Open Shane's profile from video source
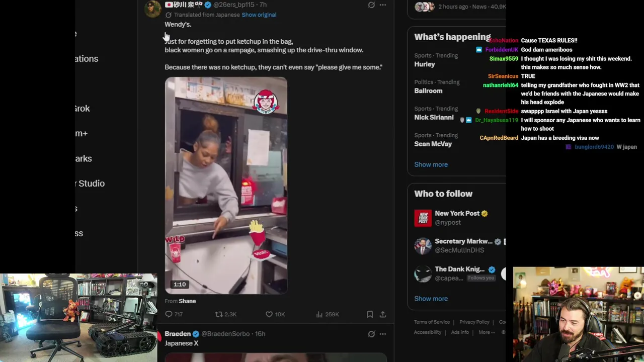This screenshot has width=644, height=362. click(187, 301)
